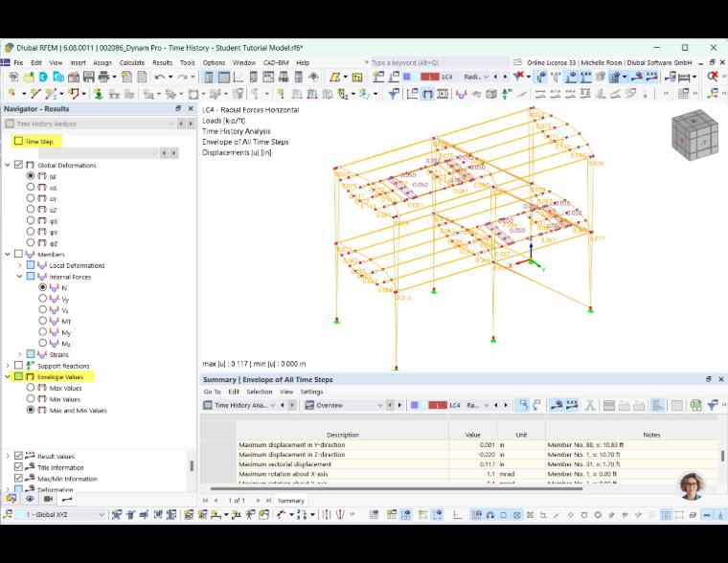This screenshot has height=563, width=728.
Task: Expand the Support Reactions tree node
Action: pyautogui.click(x=8, y=365)
